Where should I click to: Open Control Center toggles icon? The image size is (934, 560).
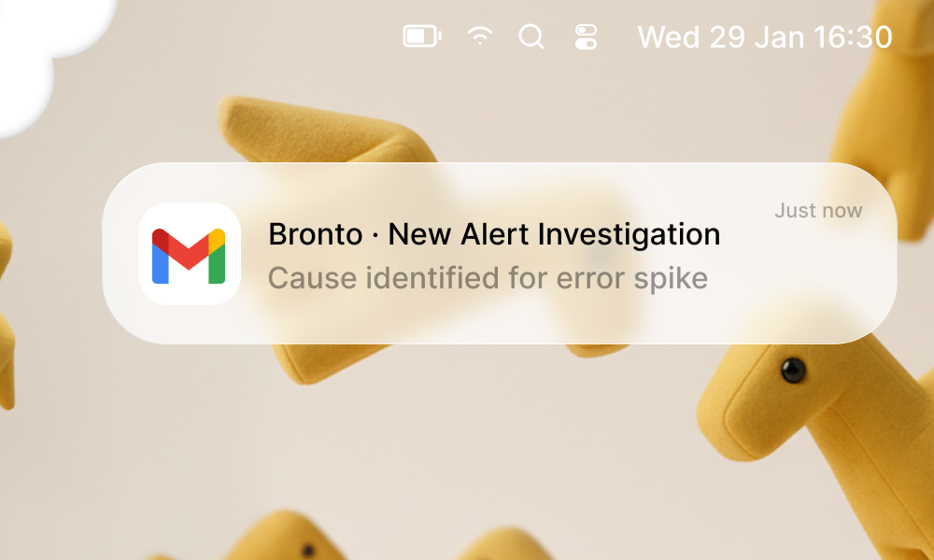587,36
